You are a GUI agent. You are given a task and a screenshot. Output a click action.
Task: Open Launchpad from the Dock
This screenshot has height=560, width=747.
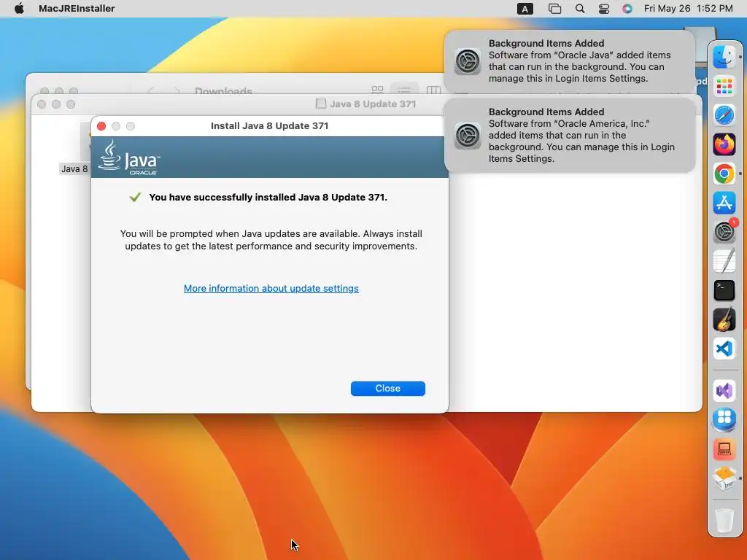[x=724, y=86]
